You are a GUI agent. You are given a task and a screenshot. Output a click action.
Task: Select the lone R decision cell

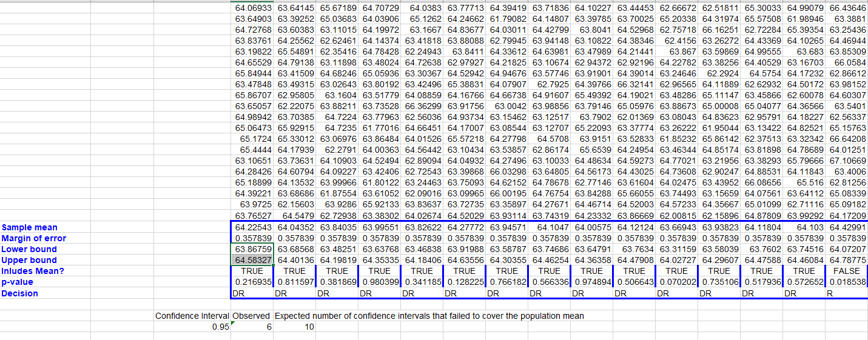847,293
